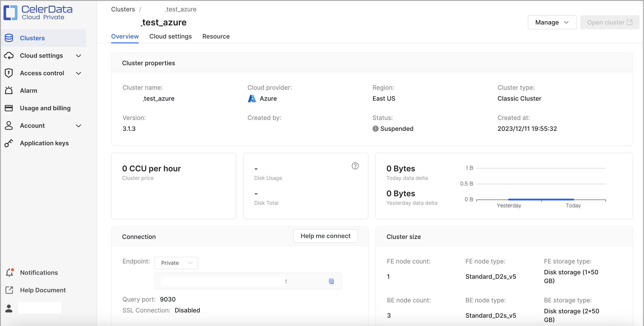Screen dimensions: 644x326
Task: Click the Help Document external-link icon
Action: click(x=9, y=290)
